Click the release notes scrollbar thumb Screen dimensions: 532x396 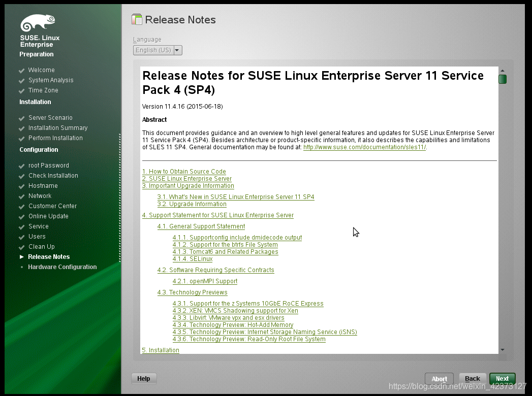tap(503, 79)
